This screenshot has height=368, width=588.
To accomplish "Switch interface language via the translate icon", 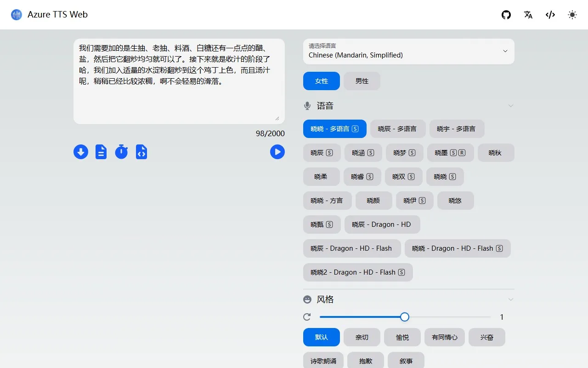I will (528, 15).
